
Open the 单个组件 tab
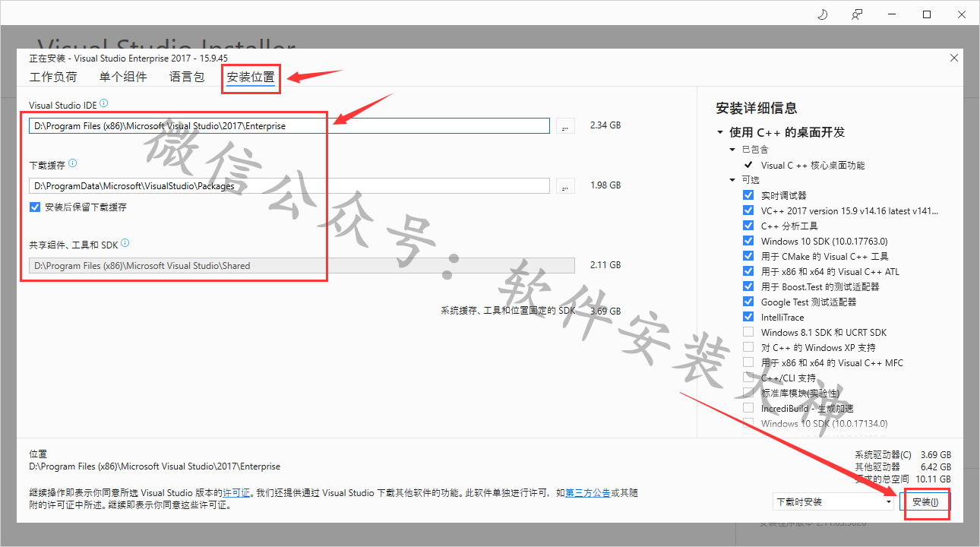[123, 77]
